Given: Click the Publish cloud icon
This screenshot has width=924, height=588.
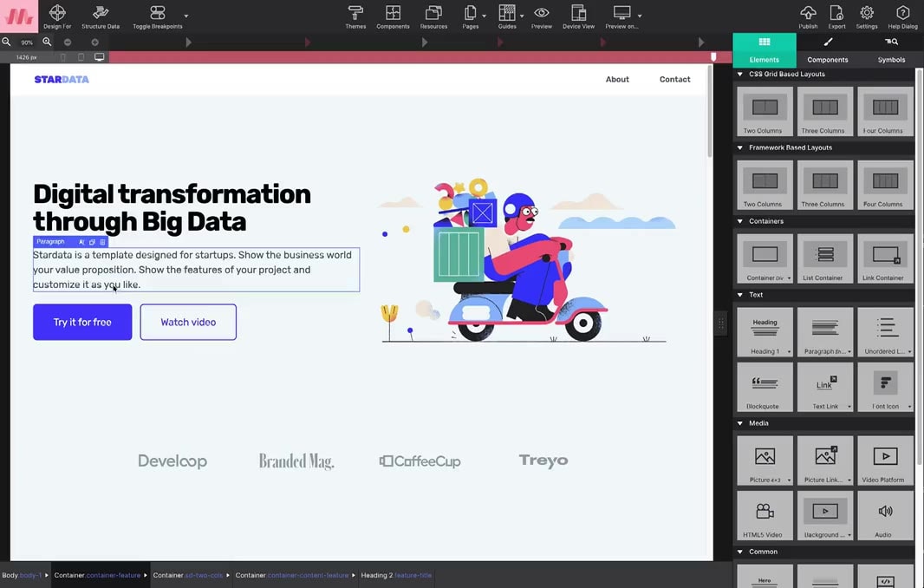Looking at the screenshot, I should click(x=808, y=16).
